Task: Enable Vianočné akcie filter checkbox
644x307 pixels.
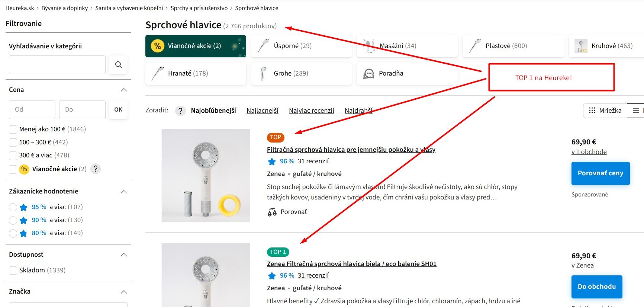Action: point(13,169)
